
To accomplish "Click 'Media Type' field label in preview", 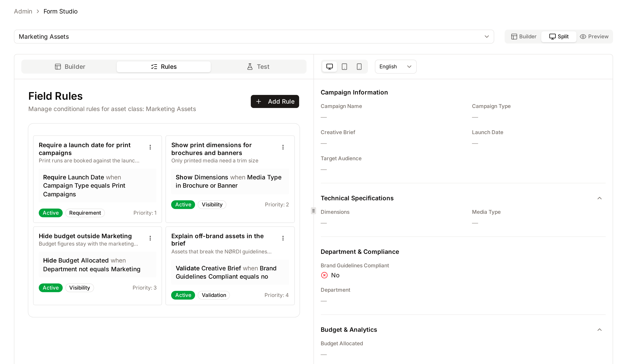I will pyautogui.click(x=486, y=212).
